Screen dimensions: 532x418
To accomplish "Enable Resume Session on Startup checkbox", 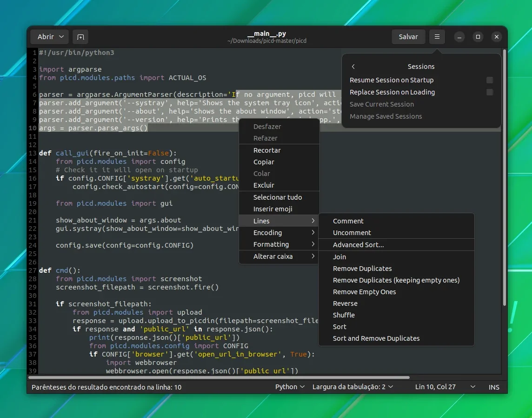I will point(489,80).
